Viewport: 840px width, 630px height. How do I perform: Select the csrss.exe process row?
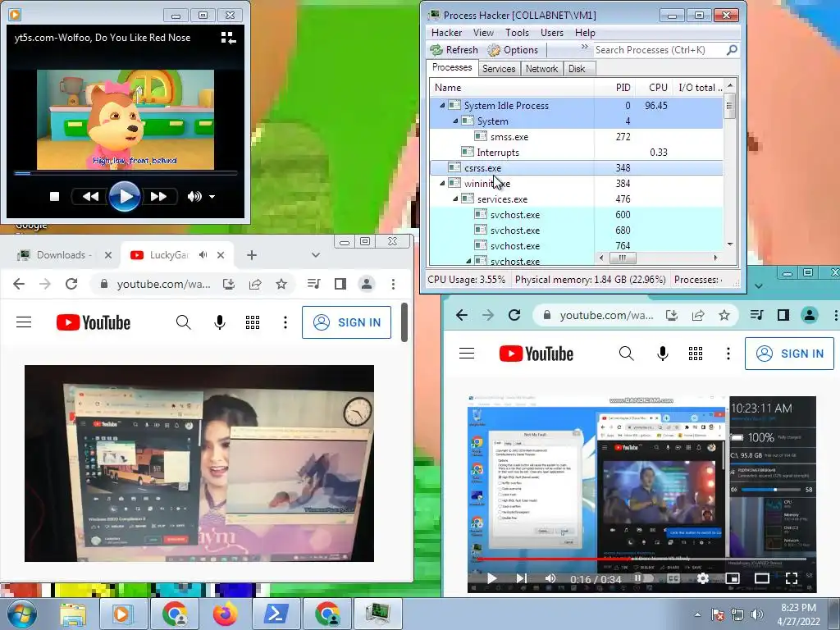pyautogui.click(x=576, y=167)
